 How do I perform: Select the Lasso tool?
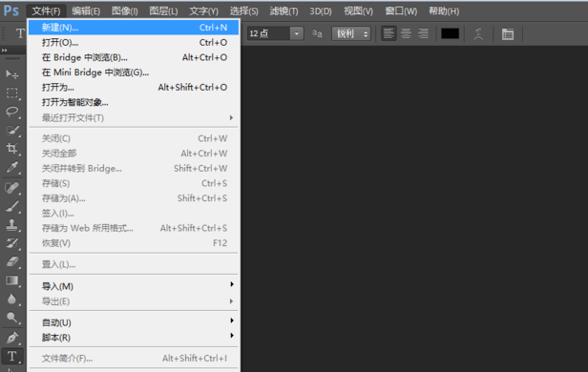click(12, 112)
